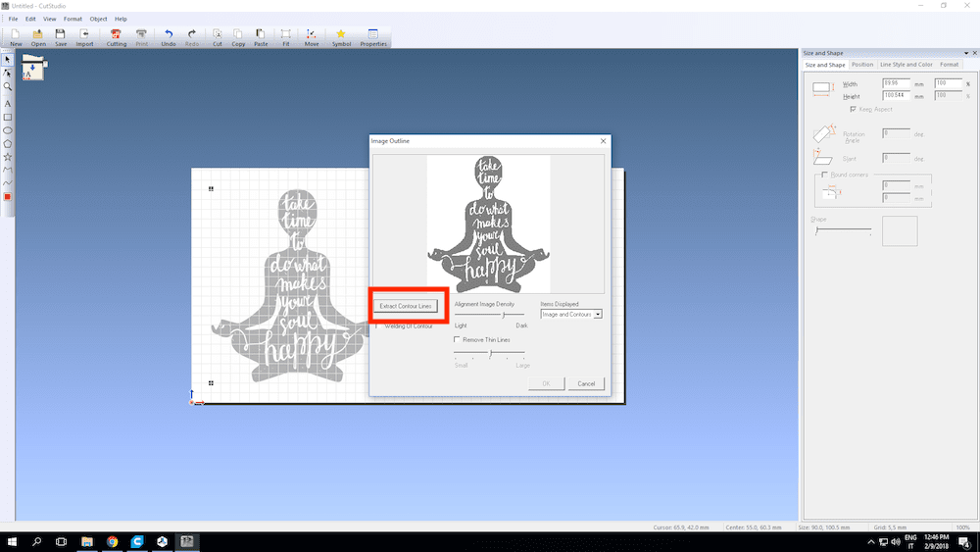Click the Fit toolbar icon

pyautogui.click(x=285, y=37)
